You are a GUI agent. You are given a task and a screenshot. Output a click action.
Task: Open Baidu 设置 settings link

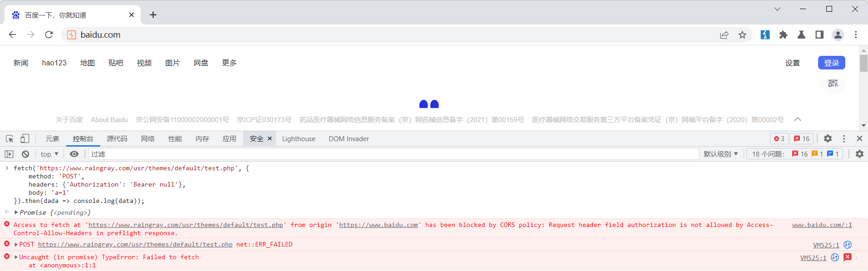coord(793,63)
